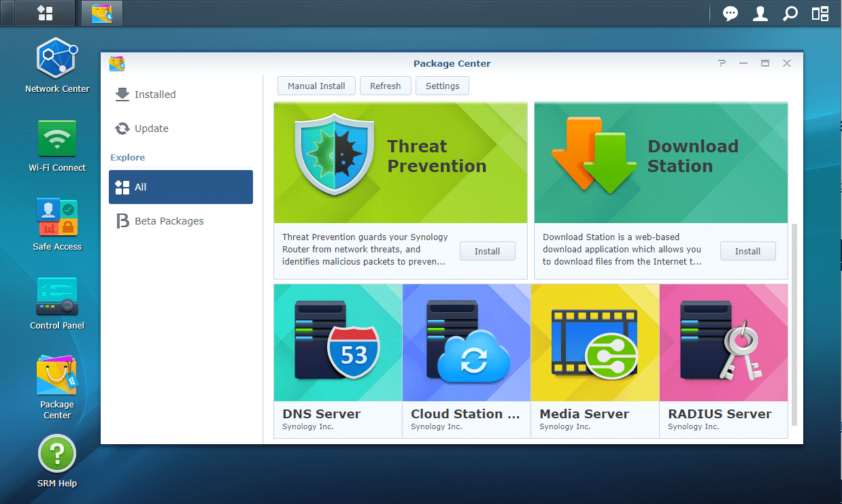Open the DNS Server package tile

(338, 360)
